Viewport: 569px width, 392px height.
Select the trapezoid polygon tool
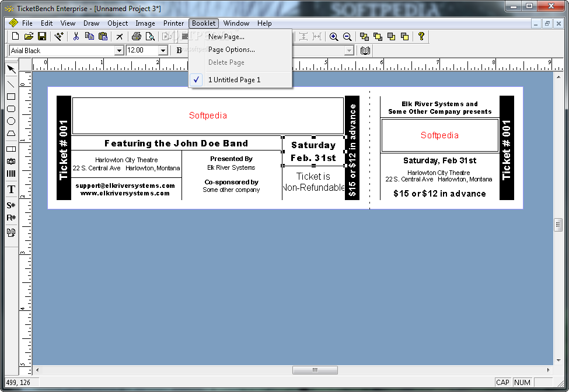[x=11, y=134]
